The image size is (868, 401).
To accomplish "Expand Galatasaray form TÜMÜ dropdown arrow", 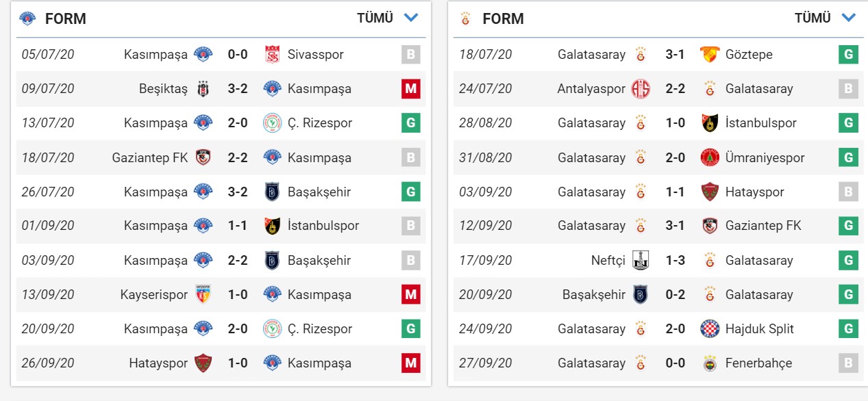I will coord(849,18).
